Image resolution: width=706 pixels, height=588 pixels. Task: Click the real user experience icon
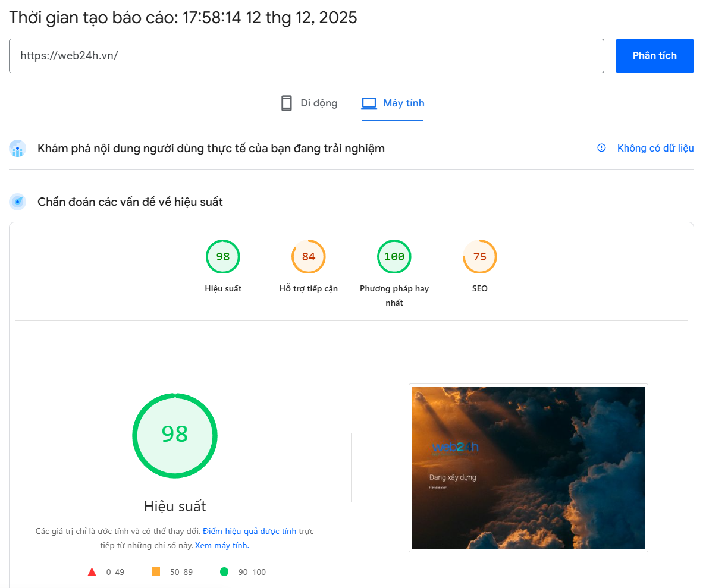[18, 149]
